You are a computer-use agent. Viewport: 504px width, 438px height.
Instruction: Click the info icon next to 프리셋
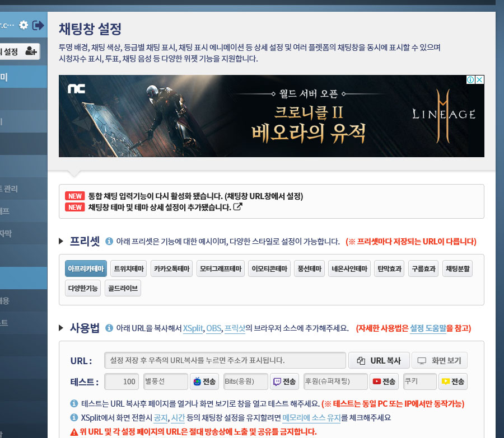coord(109,242)
